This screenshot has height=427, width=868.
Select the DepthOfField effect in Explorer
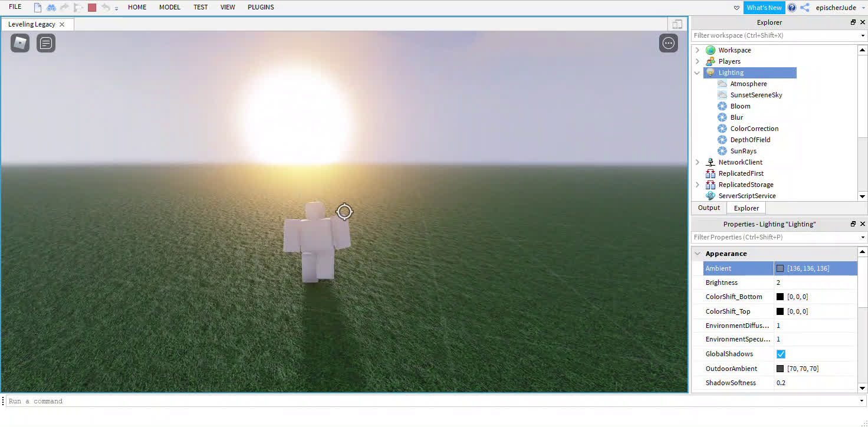pyautogui.click(x=751, y=139)
